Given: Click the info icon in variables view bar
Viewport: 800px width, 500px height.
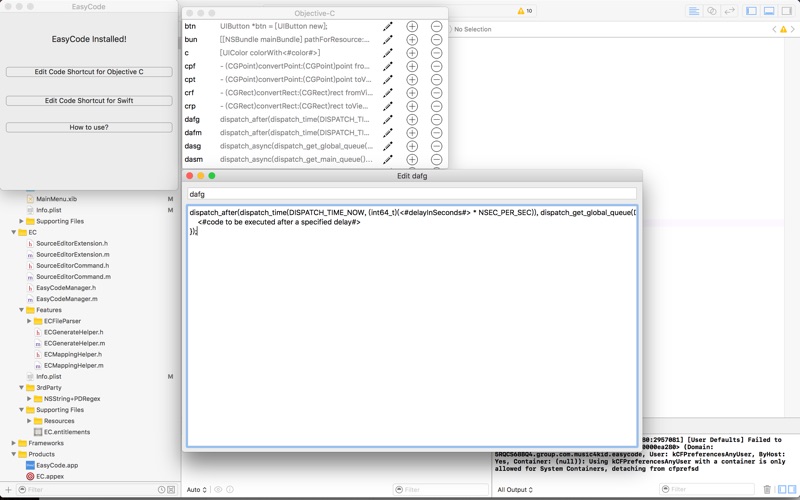Looking at the screenshot, I should tap(230, 489).
